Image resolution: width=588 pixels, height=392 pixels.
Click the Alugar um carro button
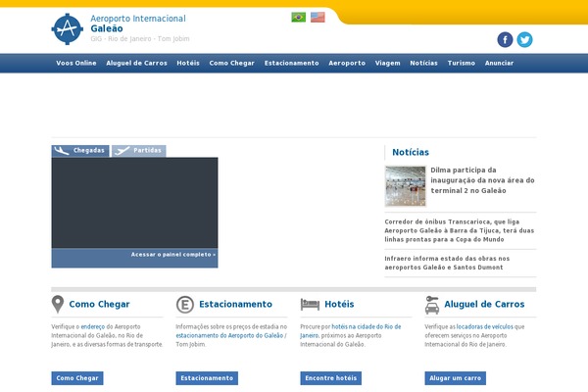[x=456, y=378]
